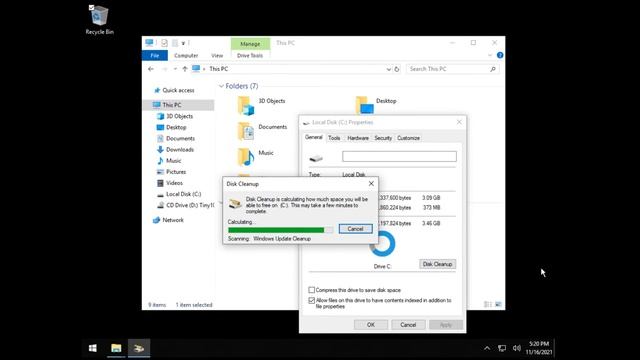Select the Disk Cleanup taskbar icon
The width and height of the screenshot is (640, 360).
(x=139, y=348)
